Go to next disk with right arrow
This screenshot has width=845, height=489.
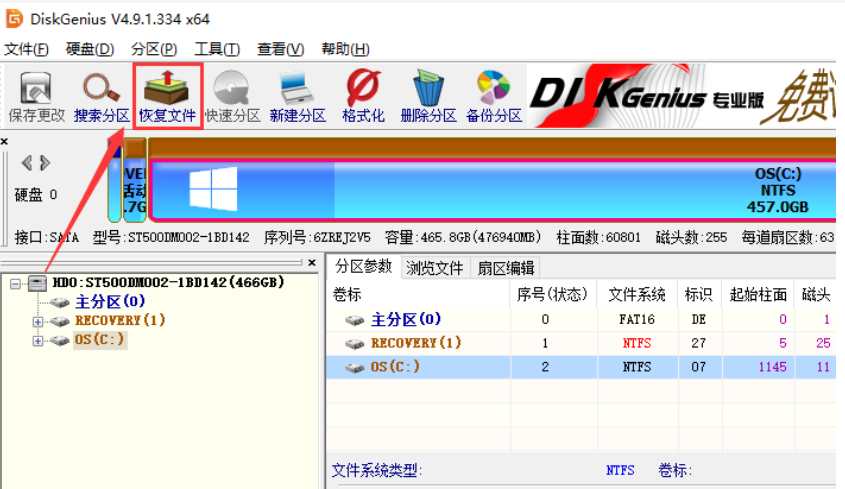click(x=45, y=163)
